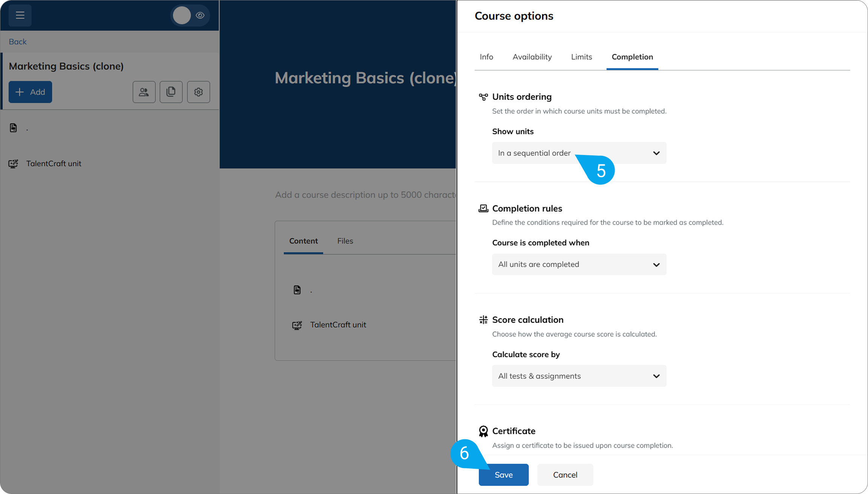Screen dimensions: 868x494
Task: Click chevron of All tests & assignments
Action: tap(656, 376)
